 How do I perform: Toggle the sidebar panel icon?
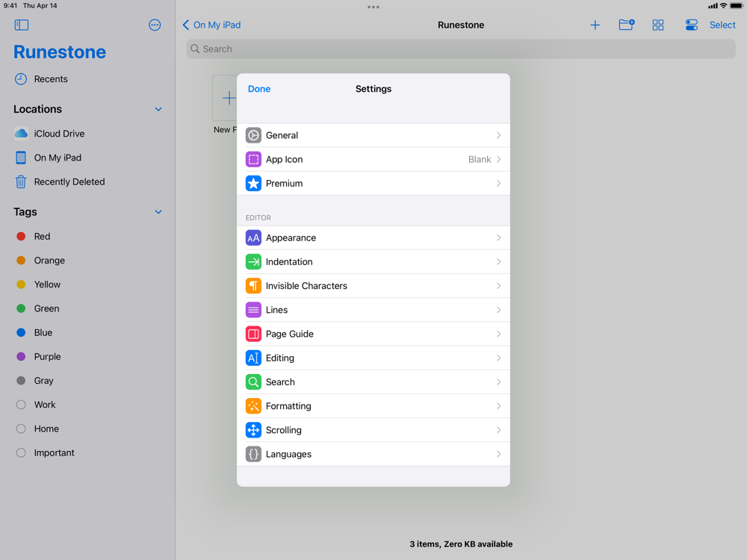tap(22, 25)
